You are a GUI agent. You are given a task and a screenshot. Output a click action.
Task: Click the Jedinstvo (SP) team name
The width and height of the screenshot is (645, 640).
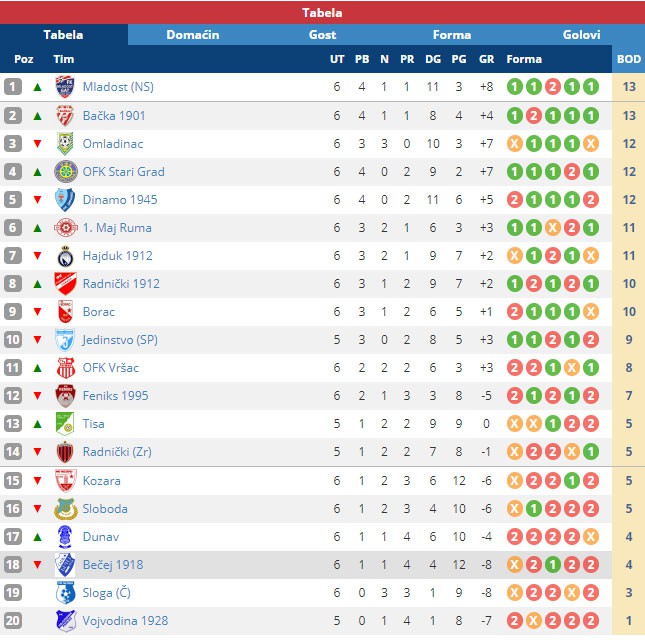pyautogui.click(x=120, y=340)
